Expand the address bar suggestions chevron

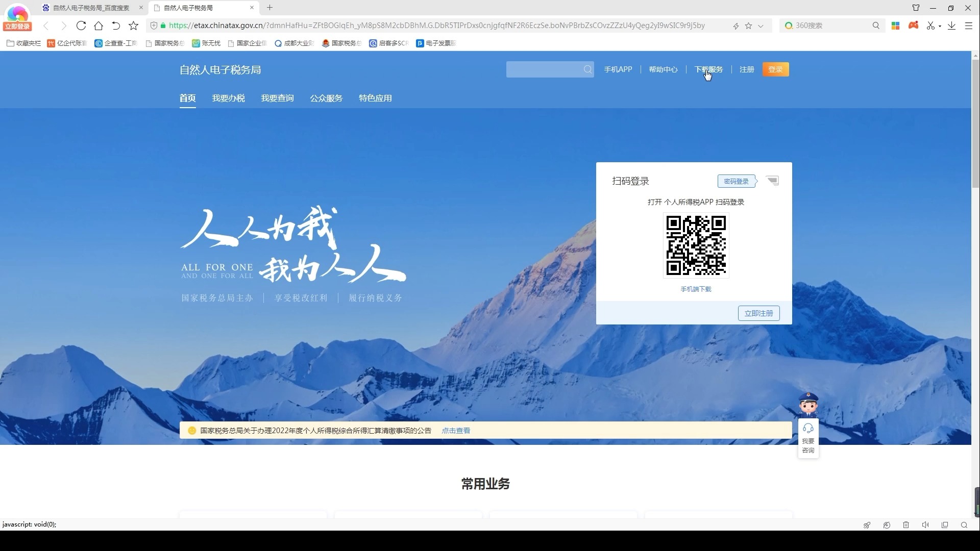(761, 26)
